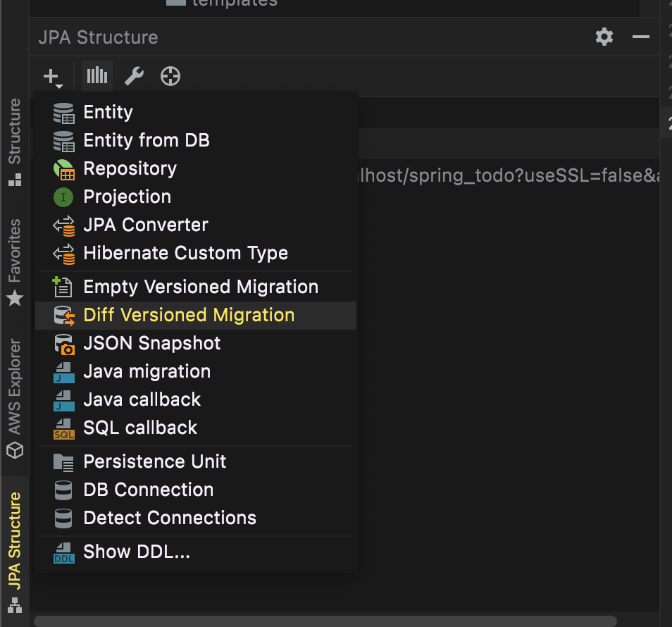Click the spring_todo connection URL text
The width and height of the screenshot is (672, 627).
[509, 175]
